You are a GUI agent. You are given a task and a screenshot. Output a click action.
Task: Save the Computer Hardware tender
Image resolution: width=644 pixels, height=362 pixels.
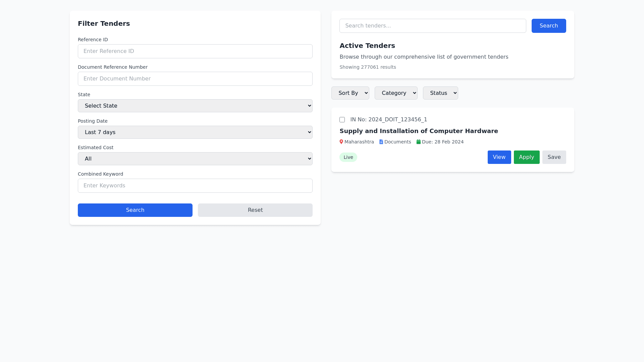coord(554,157)
